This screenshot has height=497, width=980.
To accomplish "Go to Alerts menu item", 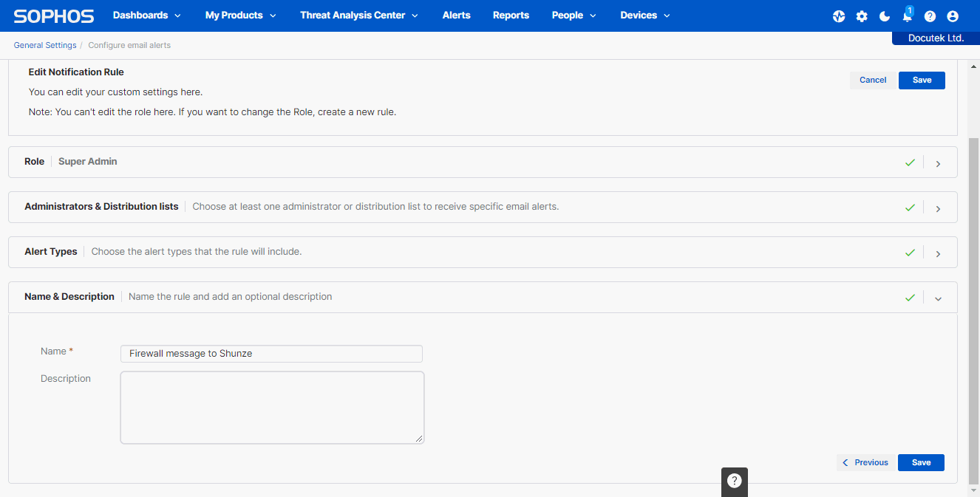I will pos(456,16).
